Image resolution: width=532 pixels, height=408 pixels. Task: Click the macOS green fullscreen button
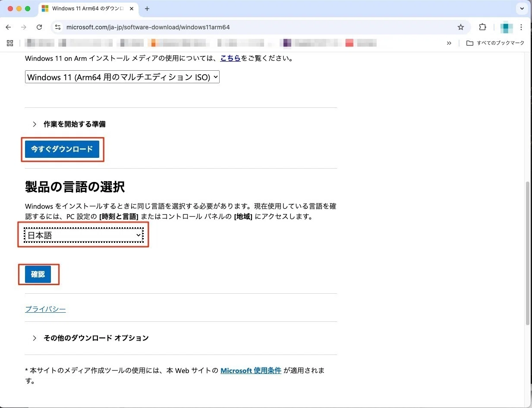click(28, 9)
